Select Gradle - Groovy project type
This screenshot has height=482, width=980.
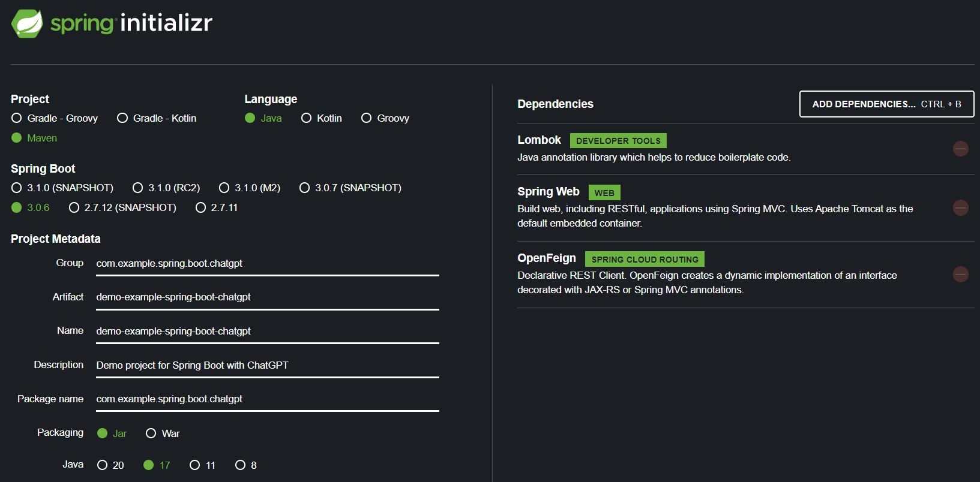coord(55,118)
